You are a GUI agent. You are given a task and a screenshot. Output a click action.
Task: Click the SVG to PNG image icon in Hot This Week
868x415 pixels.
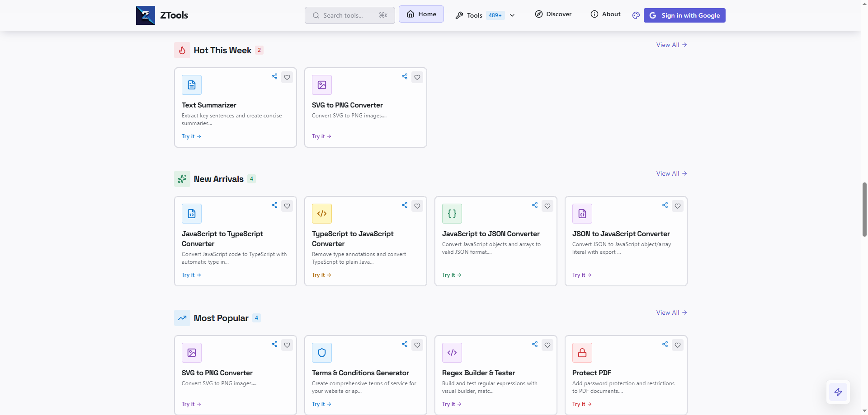pyautogui.click(x=322, y=85)
